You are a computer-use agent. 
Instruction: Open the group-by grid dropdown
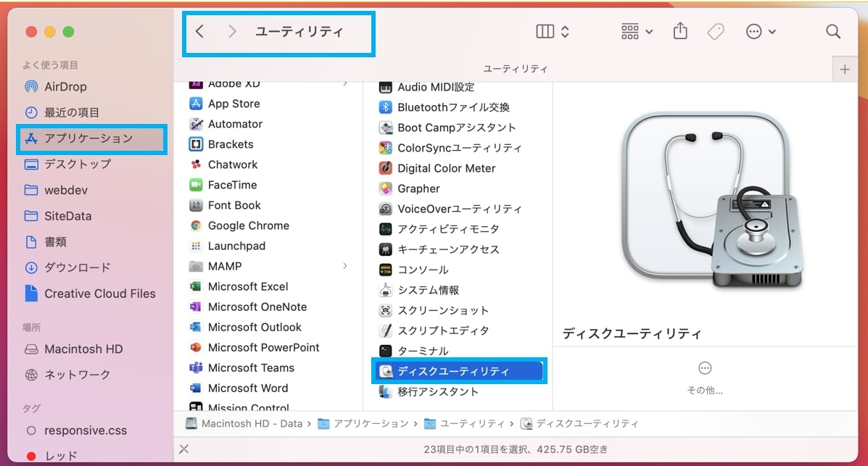tap(637, 32)
